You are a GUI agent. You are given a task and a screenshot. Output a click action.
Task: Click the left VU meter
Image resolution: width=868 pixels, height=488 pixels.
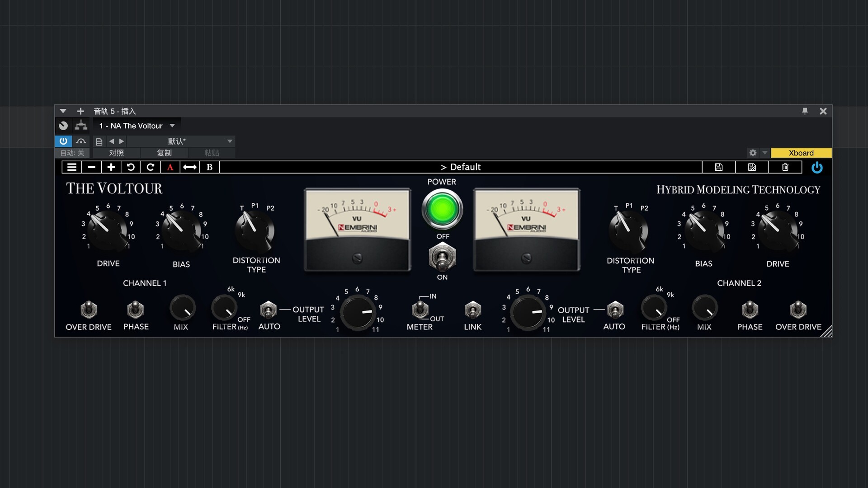(x=358, y=230)
